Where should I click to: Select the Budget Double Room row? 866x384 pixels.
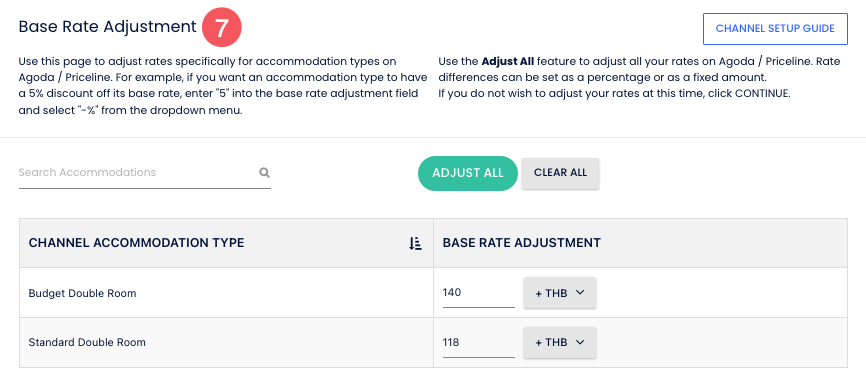pos(434,293)
